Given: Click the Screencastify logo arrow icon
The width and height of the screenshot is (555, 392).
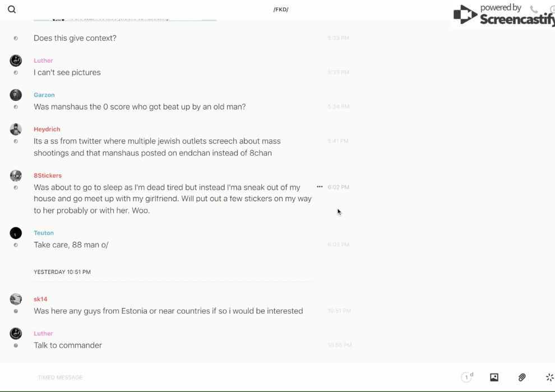Looking at the screenshot, I should tap(465, 15).
